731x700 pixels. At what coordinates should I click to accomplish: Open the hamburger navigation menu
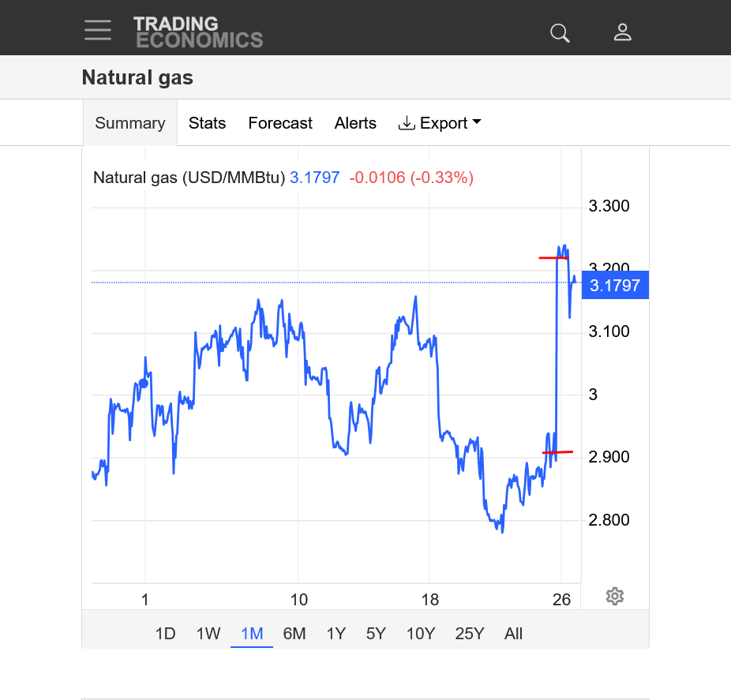pos(98,29)
